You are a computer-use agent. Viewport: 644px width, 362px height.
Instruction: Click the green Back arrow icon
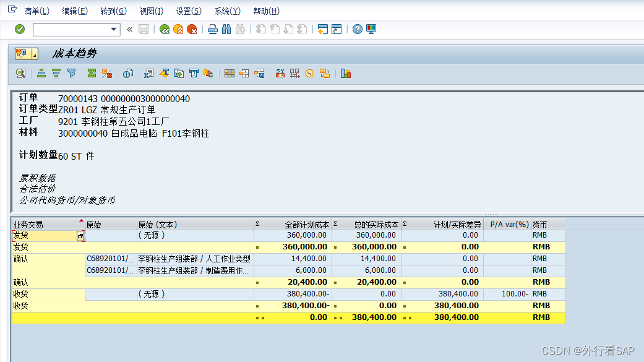(x=164, y=29)
